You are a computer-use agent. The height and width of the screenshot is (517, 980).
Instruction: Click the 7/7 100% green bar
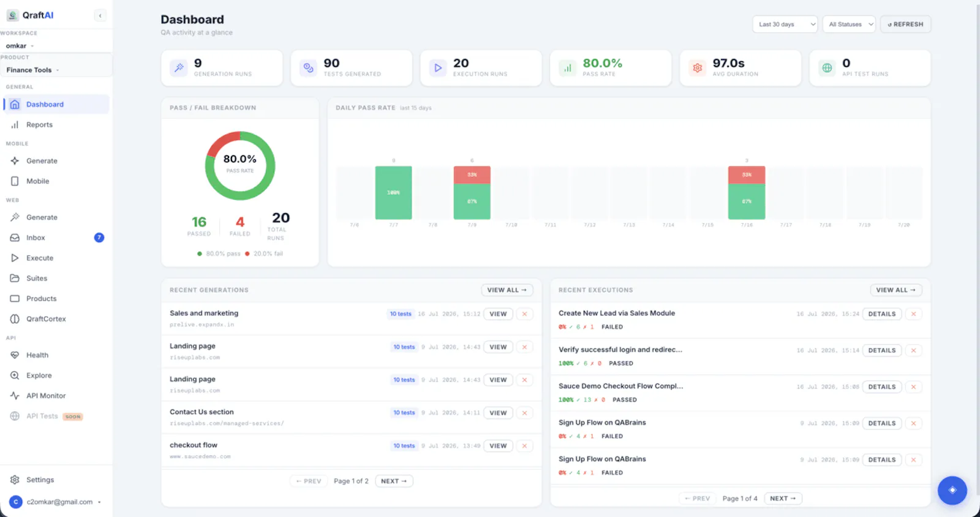393,193
